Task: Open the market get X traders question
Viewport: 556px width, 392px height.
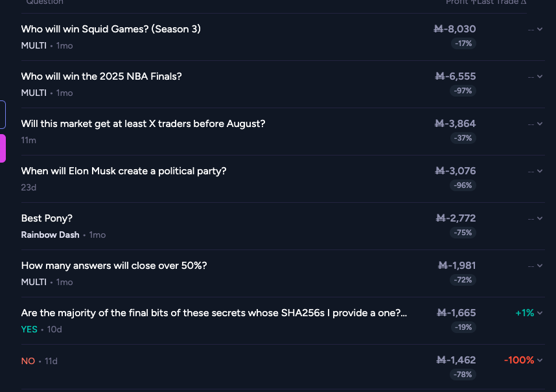Action: 143,124
